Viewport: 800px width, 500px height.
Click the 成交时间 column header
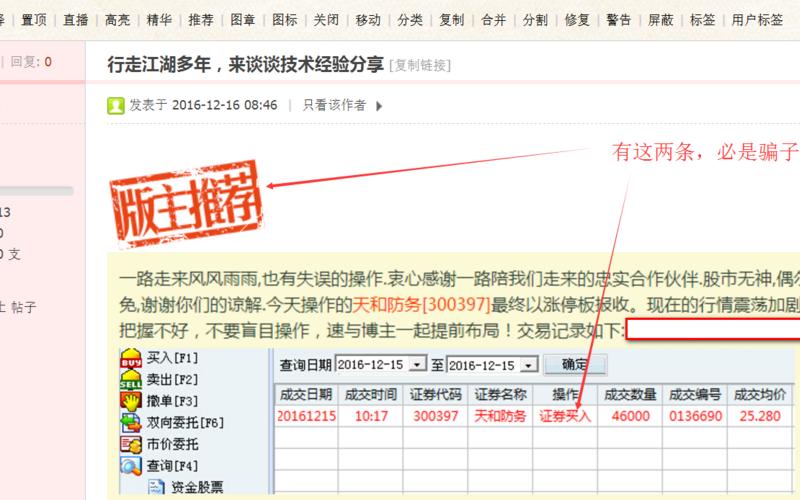[x=371, y=394]
